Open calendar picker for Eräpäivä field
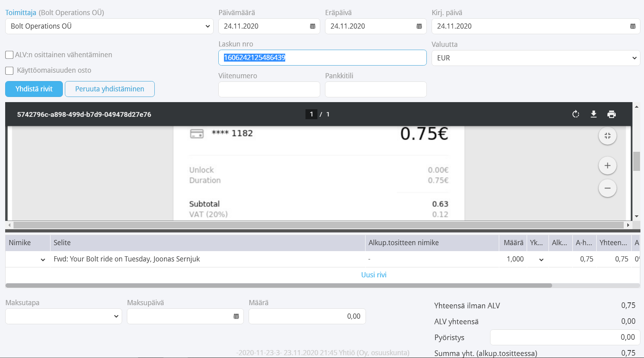 click(x=419, y=26)
